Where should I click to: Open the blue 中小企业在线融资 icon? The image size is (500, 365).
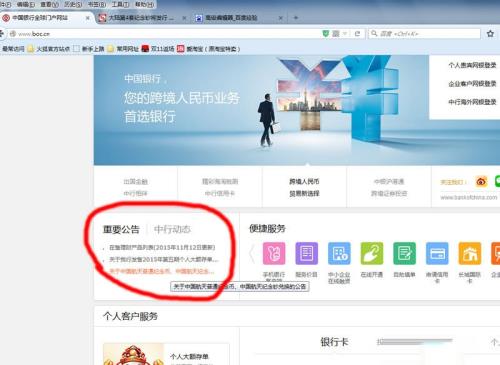(339, 253)
